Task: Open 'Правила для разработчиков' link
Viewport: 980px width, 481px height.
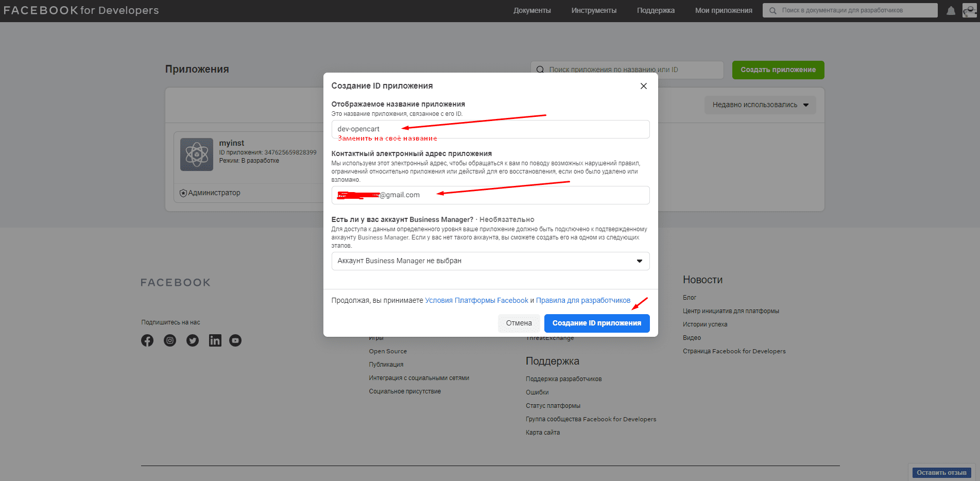Action: tap(583, 300)
